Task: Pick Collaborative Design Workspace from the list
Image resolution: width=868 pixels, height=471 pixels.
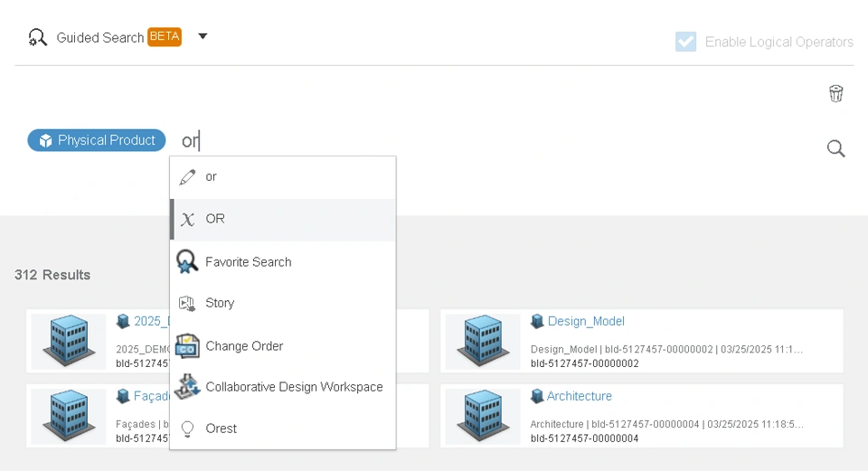Action: pyautogui.click(x=294, y=387)
